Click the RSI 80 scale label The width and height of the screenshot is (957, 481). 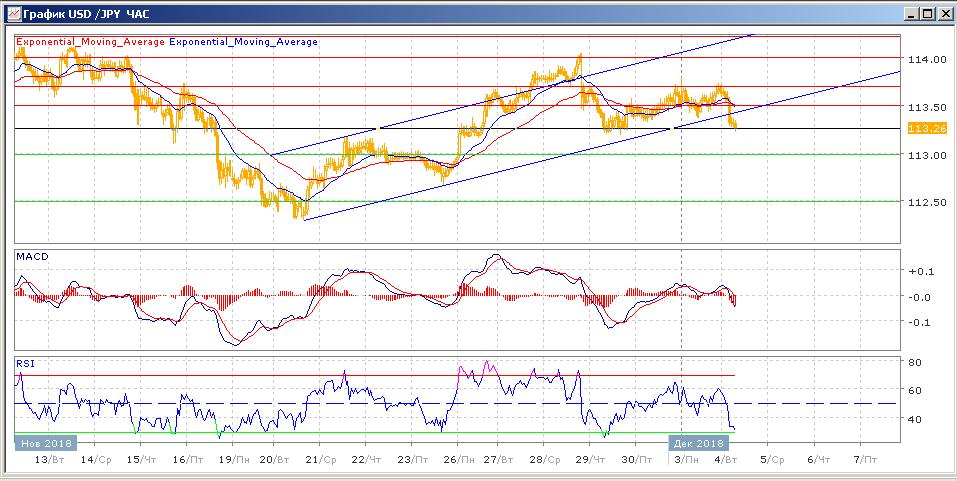pos(914,361)
